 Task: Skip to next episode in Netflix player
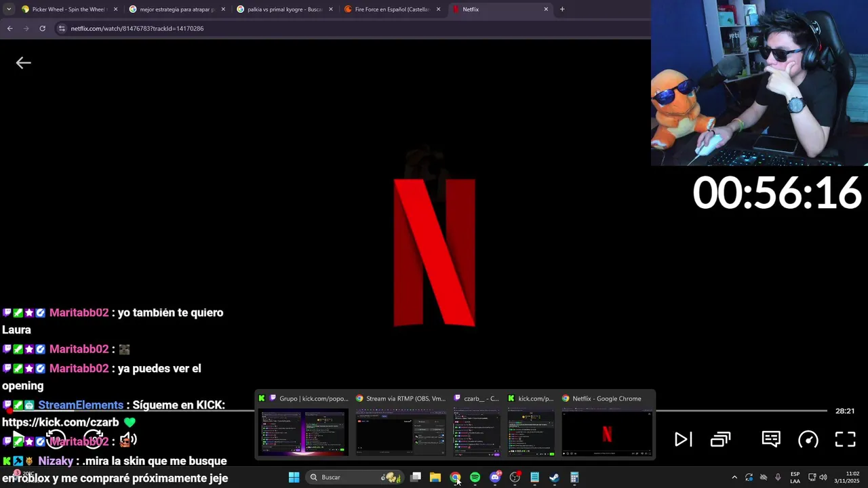[x=683, y=439]
